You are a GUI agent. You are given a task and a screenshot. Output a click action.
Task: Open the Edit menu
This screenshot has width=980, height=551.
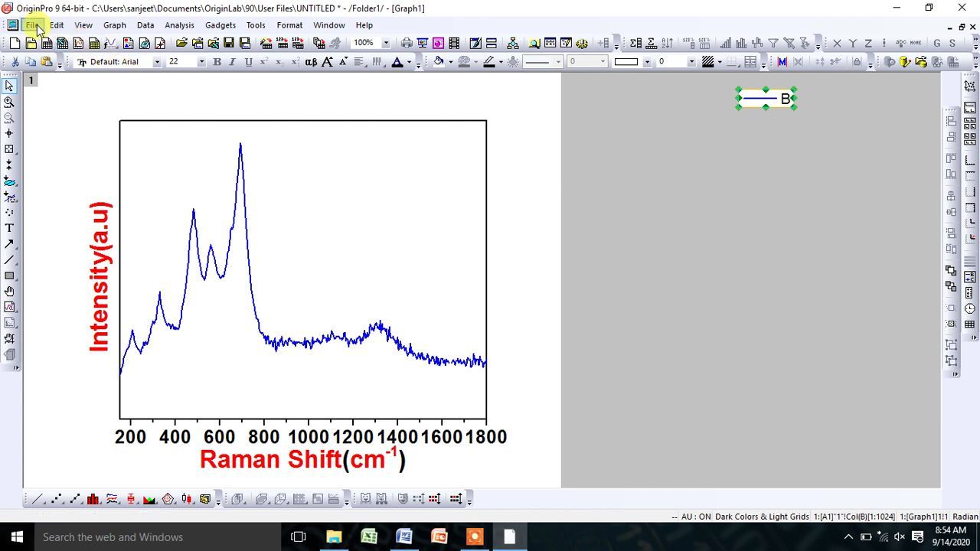coord(57,25)
